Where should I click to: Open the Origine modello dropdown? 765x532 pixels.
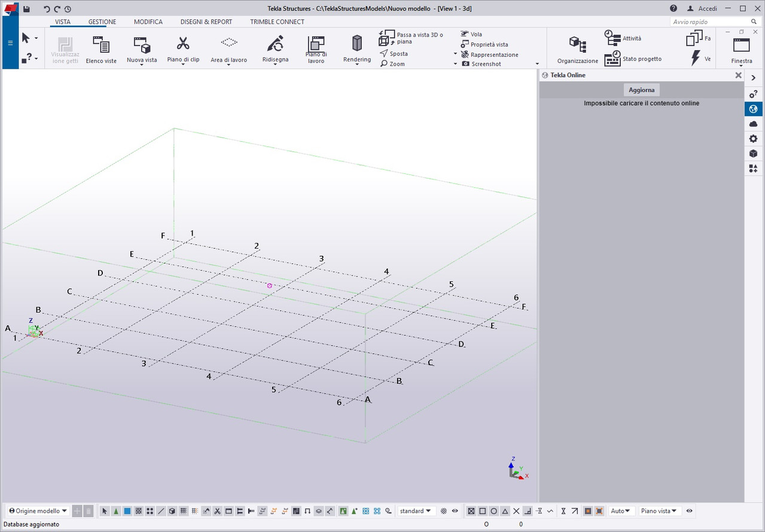click(x=38, y=511)
